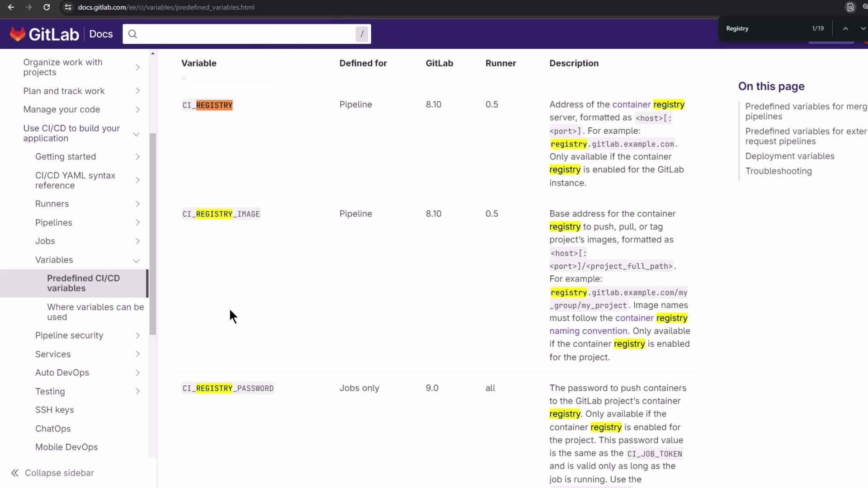868x488 pixels.
Task: Click the slash shortcut icon in search
Action: coord(362,34)
